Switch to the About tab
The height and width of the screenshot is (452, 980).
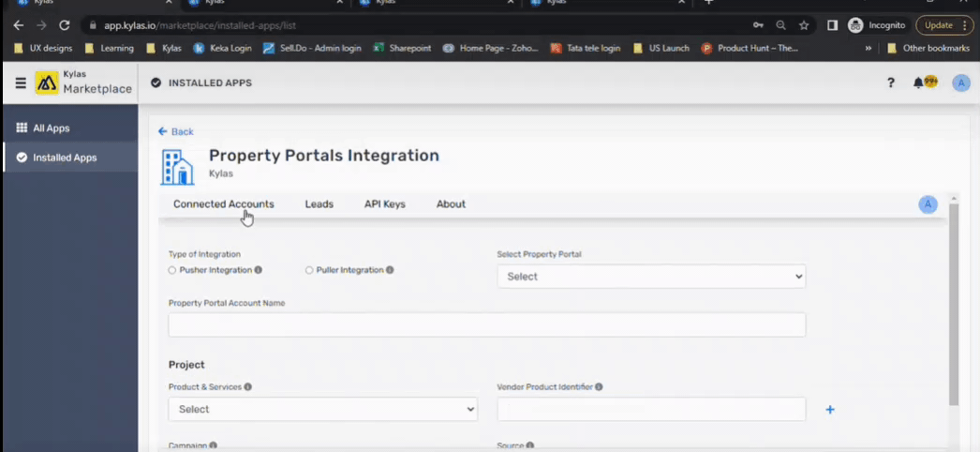[x=451, y=203]
